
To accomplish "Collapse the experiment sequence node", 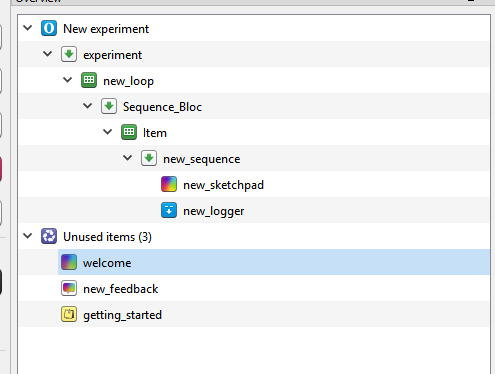I will (x=48, y=54).
